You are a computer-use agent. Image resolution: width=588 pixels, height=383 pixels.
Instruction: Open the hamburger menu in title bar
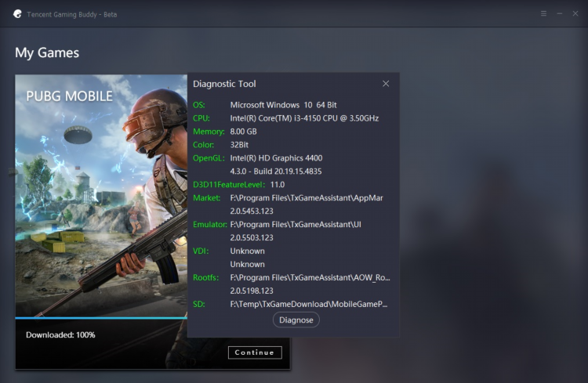point(543,13)
